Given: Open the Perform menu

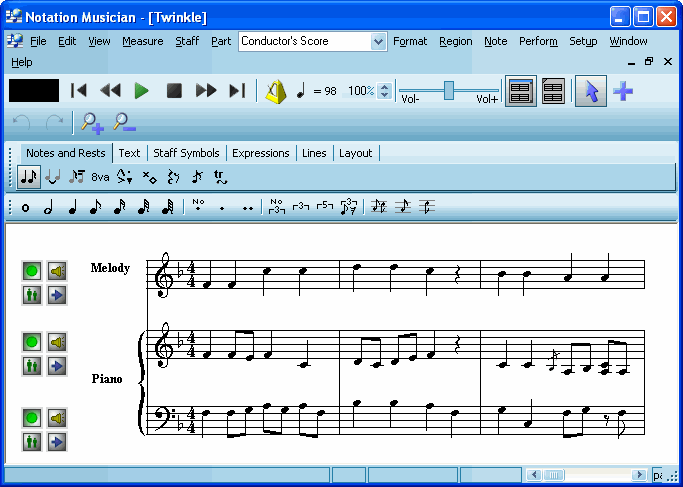Looking at the screenshot, I should (538, 41).
